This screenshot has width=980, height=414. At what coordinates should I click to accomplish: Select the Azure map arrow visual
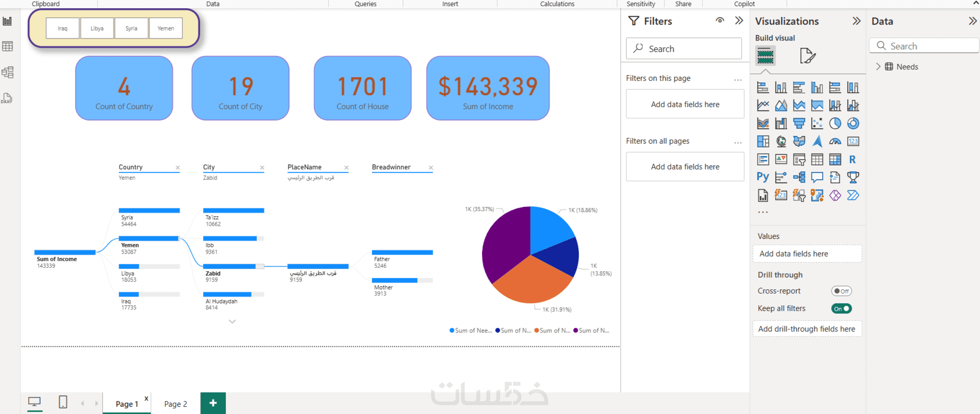click(817, 142)
